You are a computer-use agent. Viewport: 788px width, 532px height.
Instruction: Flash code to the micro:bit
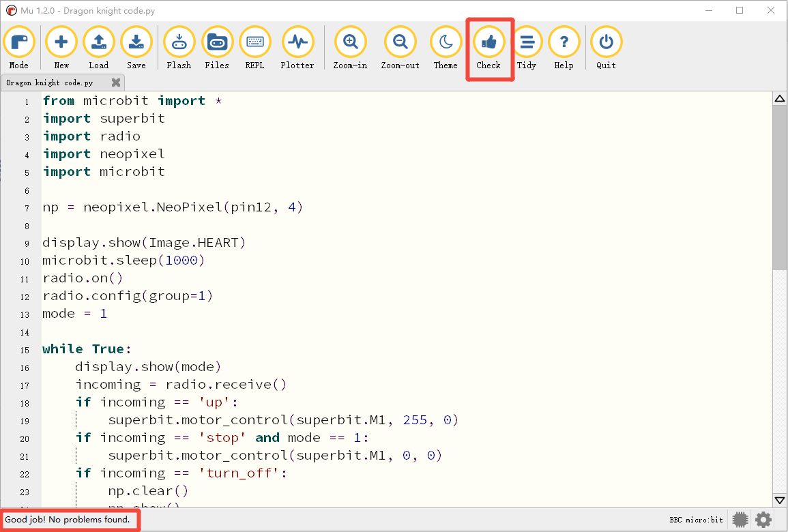click(x=179, y=48)
